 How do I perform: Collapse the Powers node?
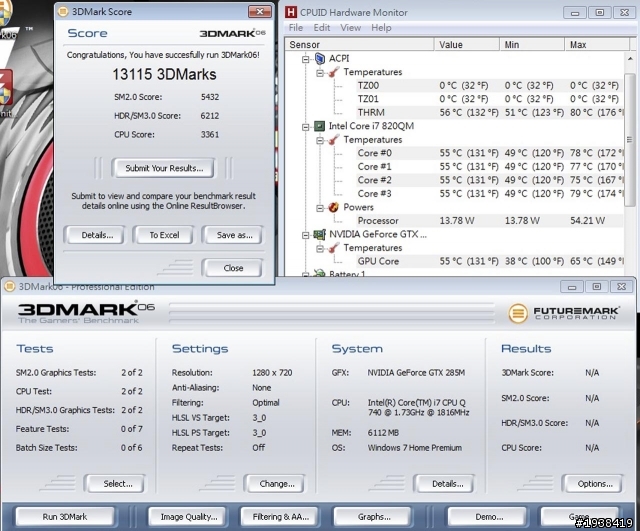(320, 208)
